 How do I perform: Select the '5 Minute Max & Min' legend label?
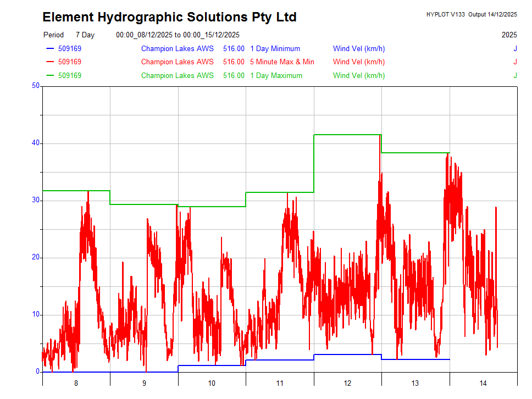pyautogui.click(x=282, y=62)
